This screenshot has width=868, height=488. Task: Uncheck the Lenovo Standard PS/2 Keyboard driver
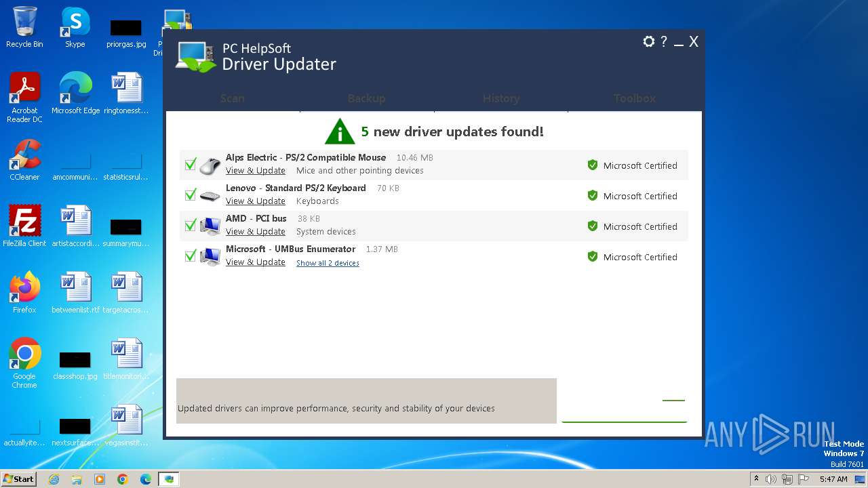[x=191, y=195]
